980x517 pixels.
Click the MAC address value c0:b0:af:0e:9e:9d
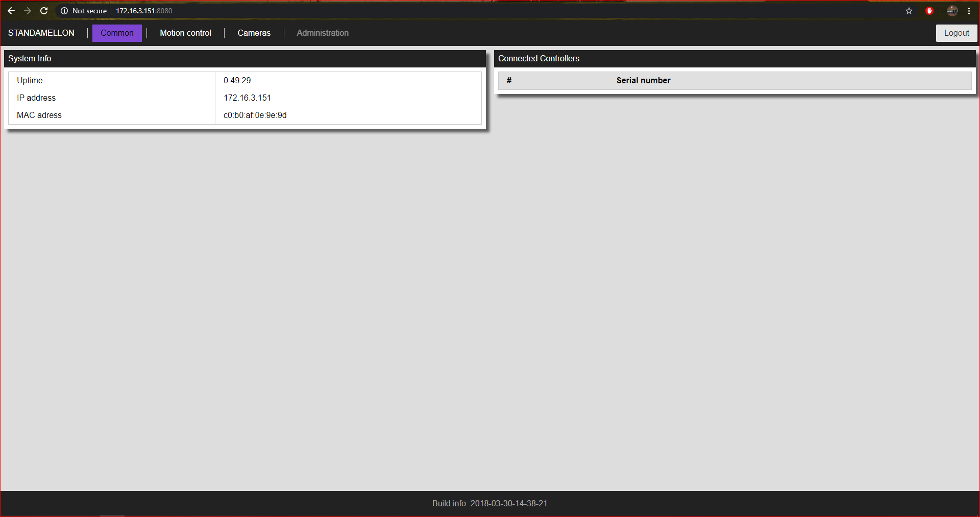(255, 115)
